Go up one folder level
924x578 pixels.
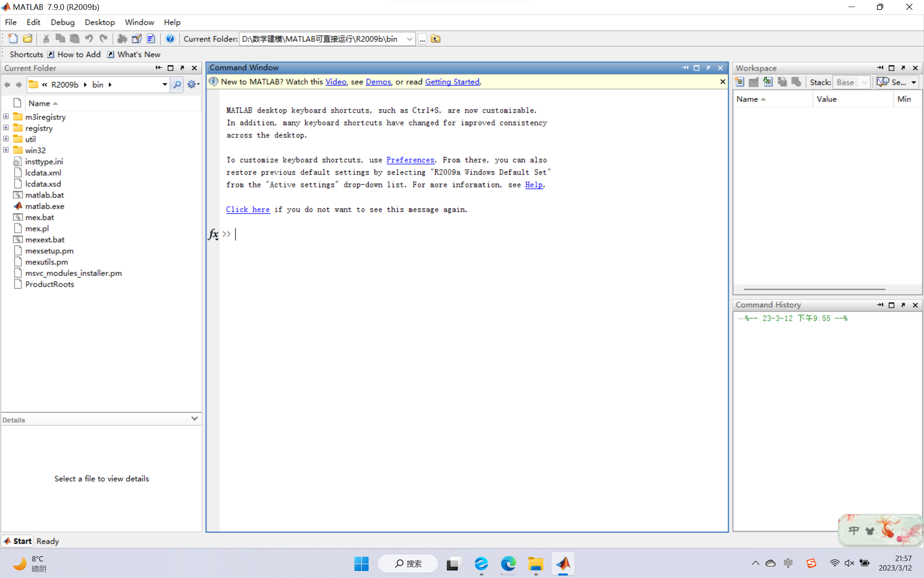[436, 38]
